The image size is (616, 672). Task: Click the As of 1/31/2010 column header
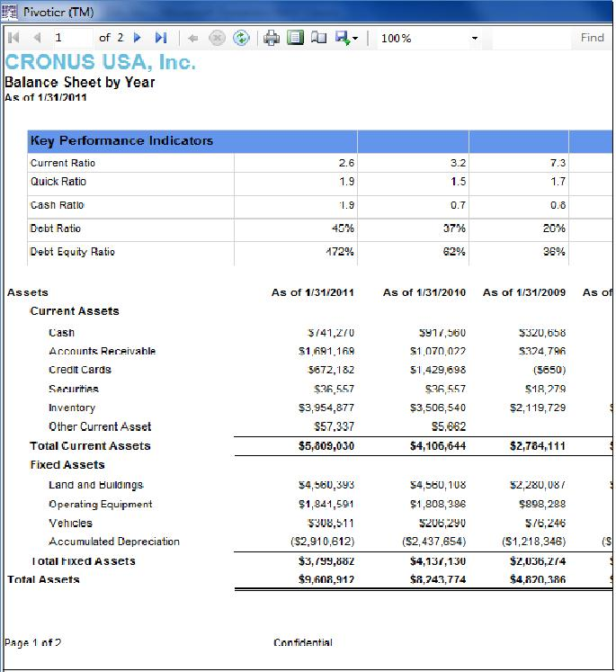pyautogui.click(x=424, y=292)
